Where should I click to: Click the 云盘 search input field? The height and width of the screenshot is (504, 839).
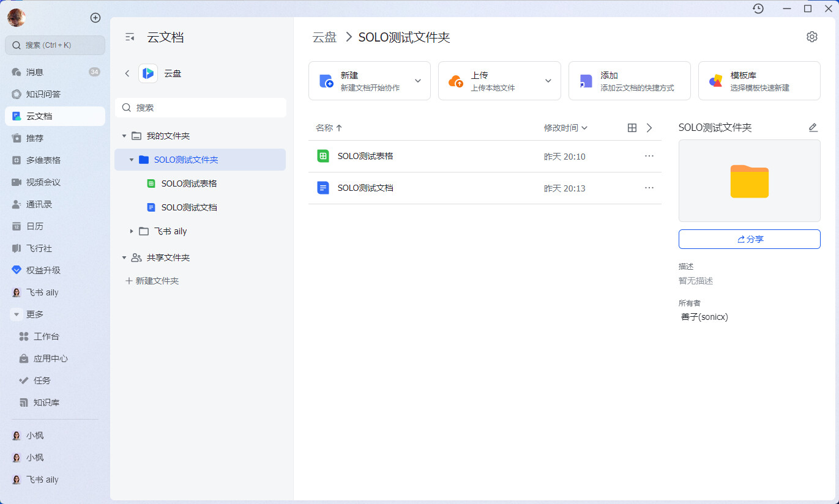[201, 108]
